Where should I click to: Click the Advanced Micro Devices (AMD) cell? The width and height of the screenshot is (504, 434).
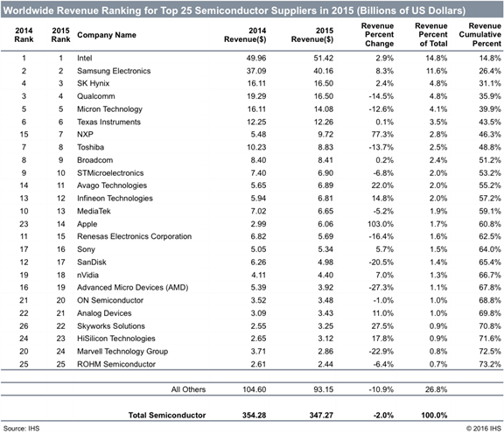point(133,287)
